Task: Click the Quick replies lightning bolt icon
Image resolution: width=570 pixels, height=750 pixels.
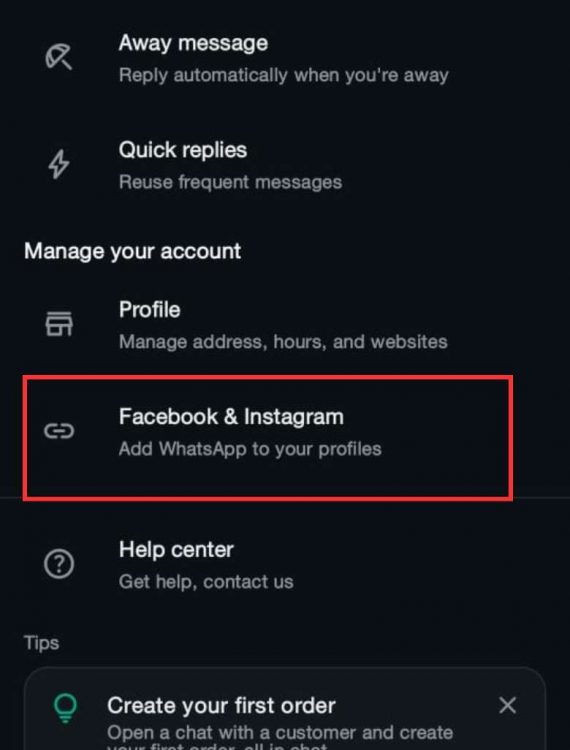Action: (59, 165)
